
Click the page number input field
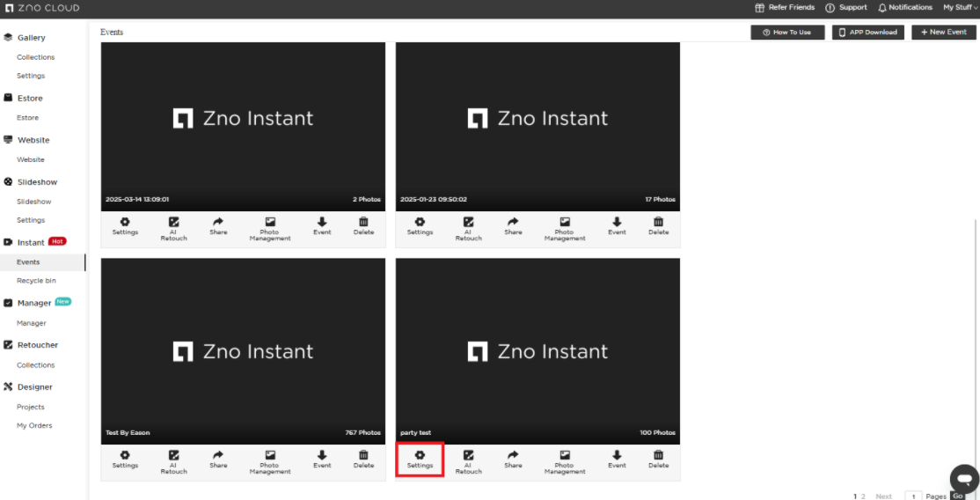(913, 496)
